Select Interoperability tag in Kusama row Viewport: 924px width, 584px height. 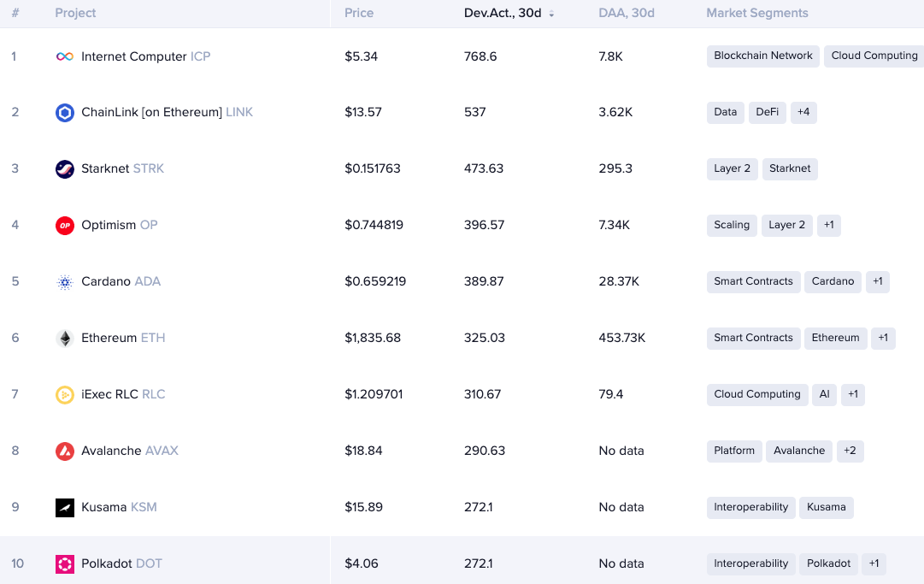click(x=750, y=507)
